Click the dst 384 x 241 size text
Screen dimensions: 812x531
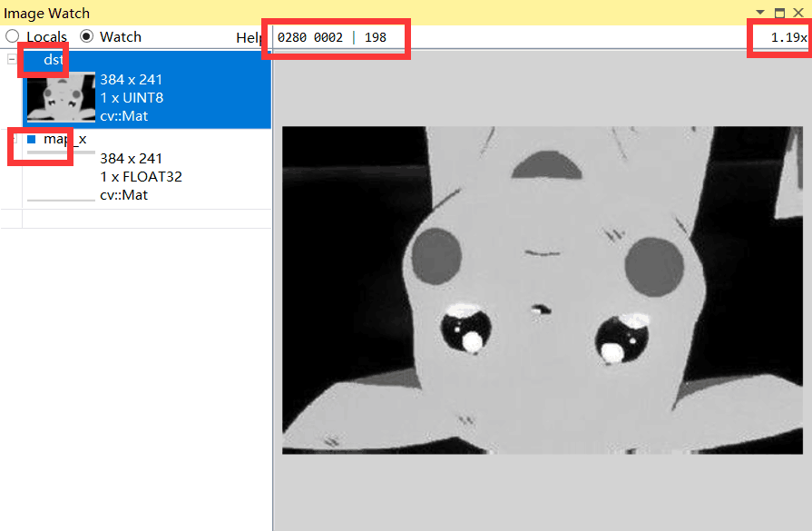[131, 80]
